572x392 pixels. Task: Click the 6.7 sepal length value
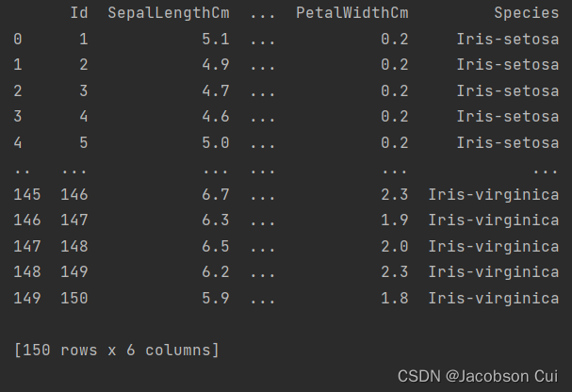click(216, 195)
